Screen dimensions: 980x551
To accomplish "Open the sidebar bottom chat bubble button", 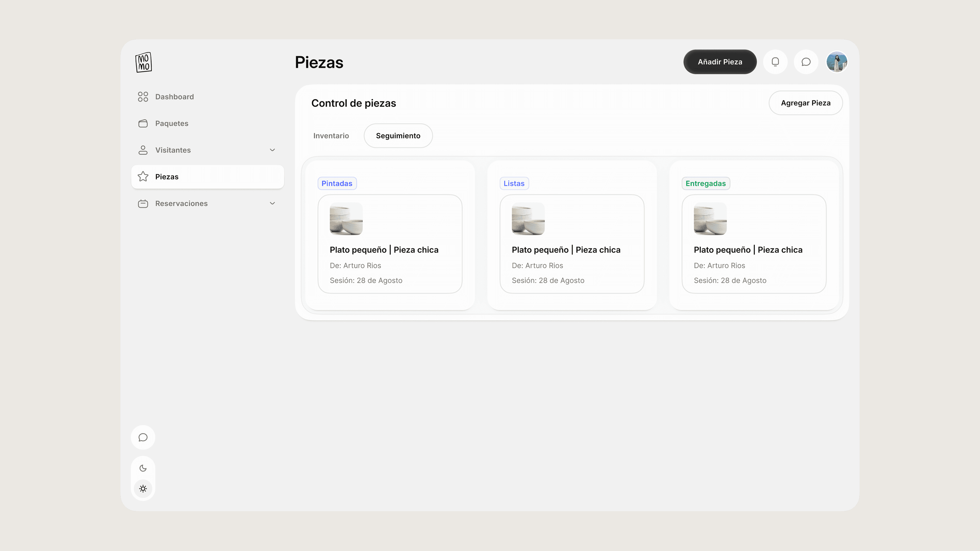I will [x=143, y=437].
